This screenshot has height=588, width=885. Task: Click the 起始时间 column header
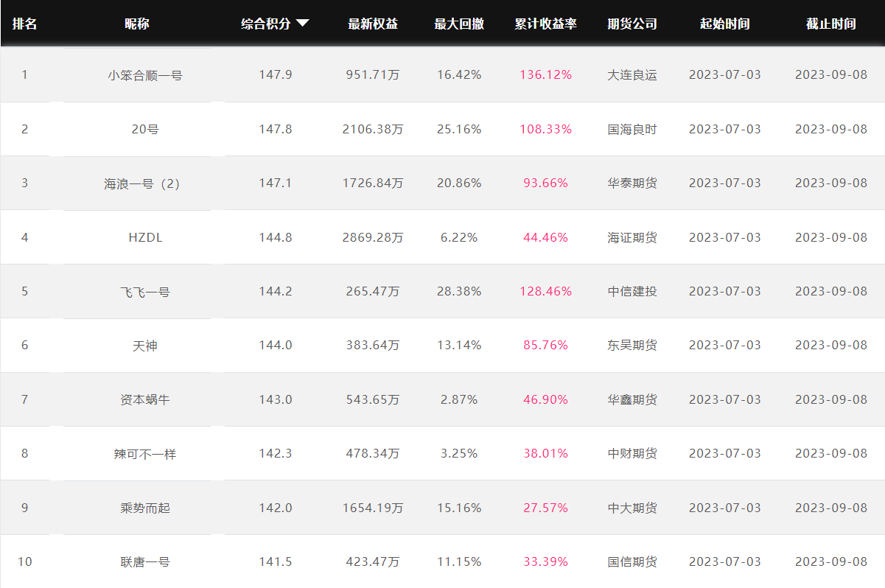pyautogui.click(x=725, y=24)
